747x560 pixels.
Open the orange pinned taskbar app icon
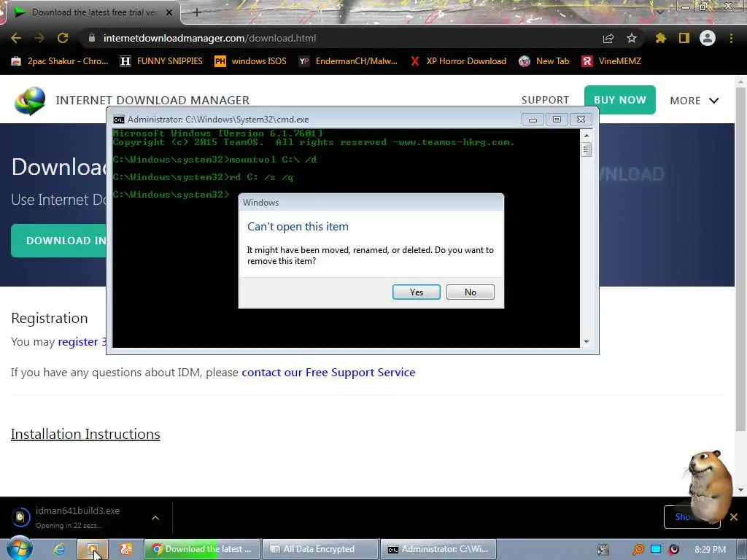[x=125, y=549]
